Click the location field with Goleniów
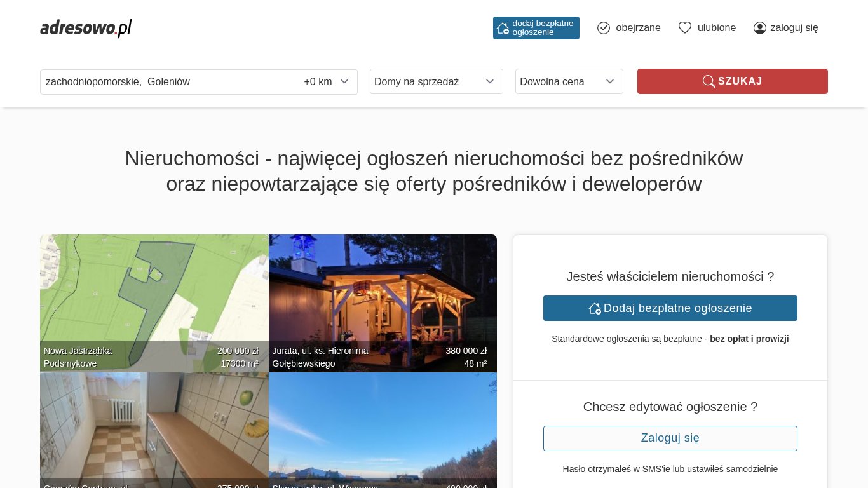This screenshot has height=488, width=868. tap(165, 81)
